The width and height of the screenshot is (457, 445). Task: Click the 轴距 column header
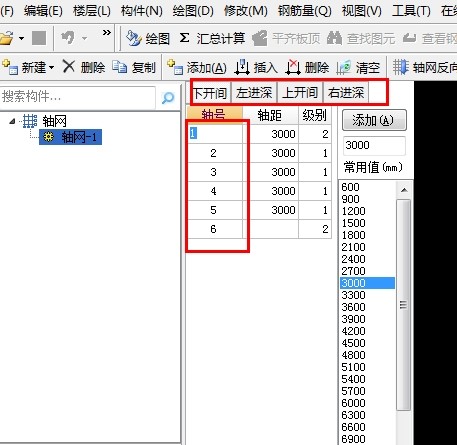point(270,115)
